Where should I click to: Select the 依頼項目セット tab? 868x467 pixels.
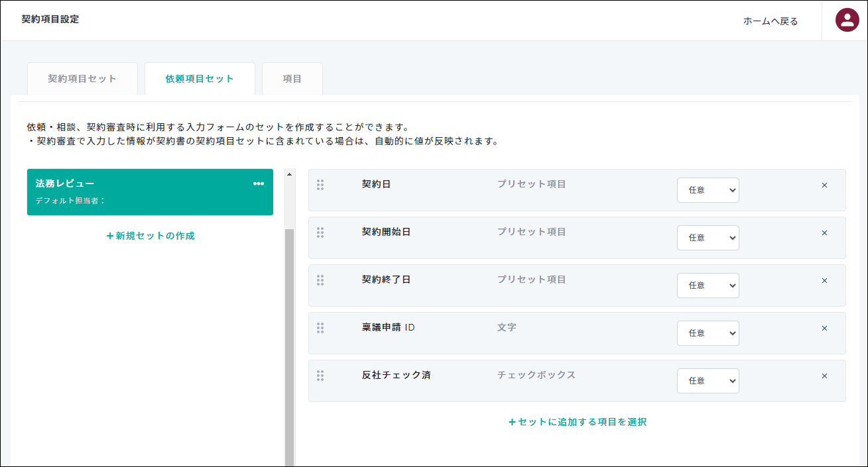(200, 78)
